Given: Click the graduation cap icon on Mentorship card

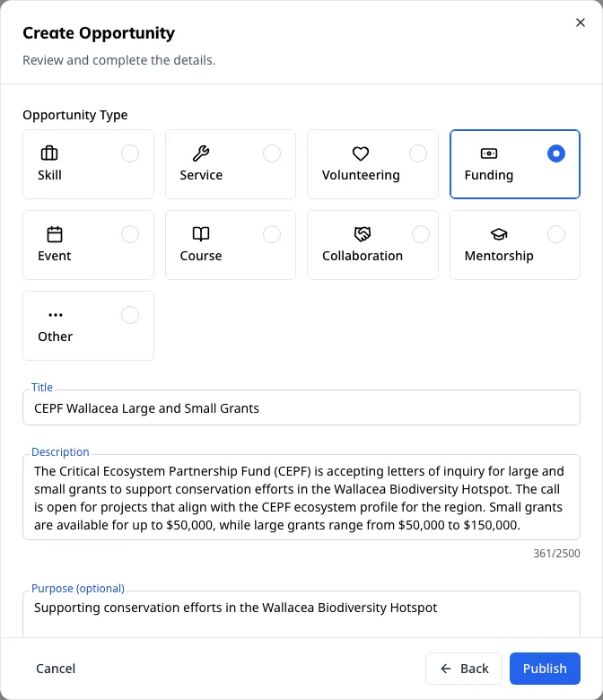Looking at the screenshot, I should (499, 234).
